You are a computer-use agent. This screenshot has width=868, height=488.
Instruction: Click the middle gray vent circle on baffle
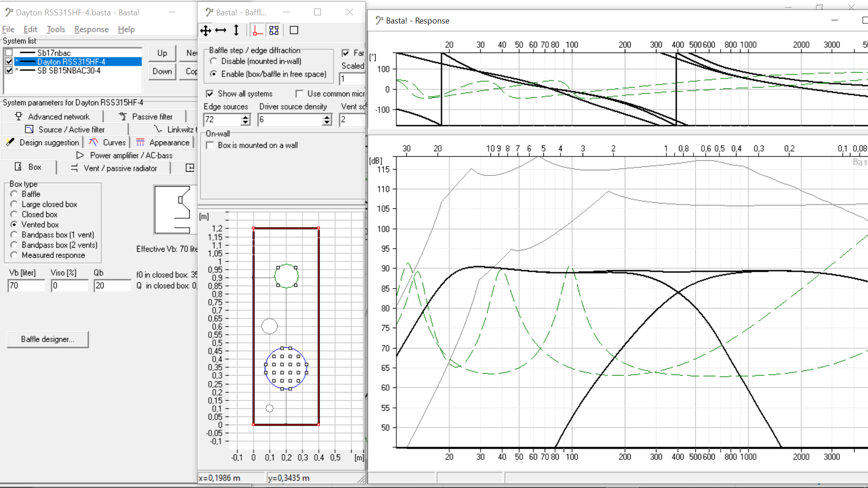click(x=269, y=326)
